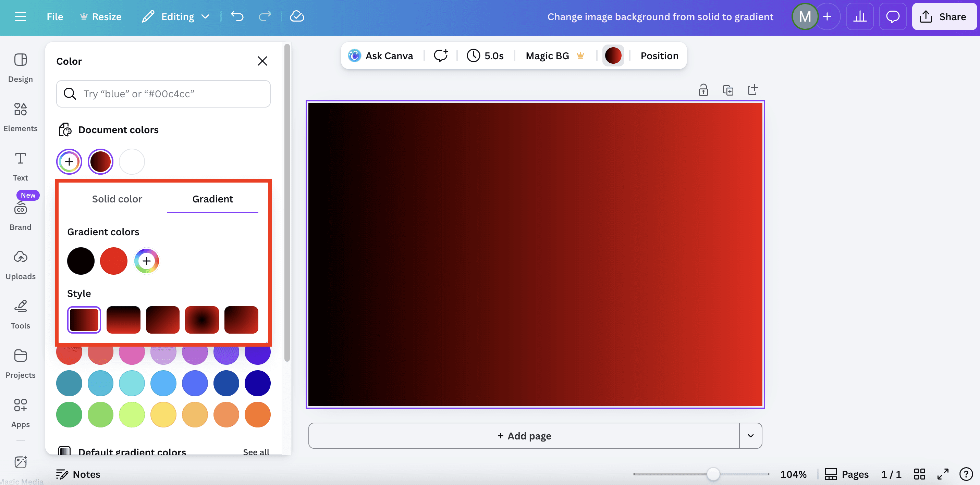
Task: Expand the Add page options chevron
Action: [751, 436]
